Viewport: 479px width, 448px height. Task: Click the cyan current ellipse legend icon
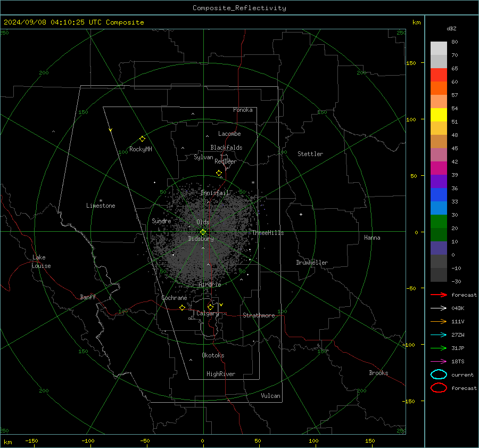pos(439,374)
